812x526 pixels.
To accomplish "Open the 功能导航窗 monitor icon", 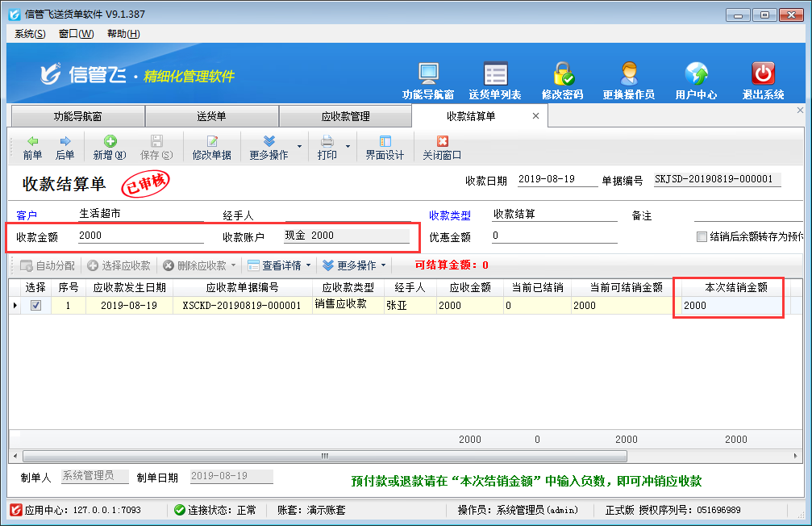I will 428,75.
